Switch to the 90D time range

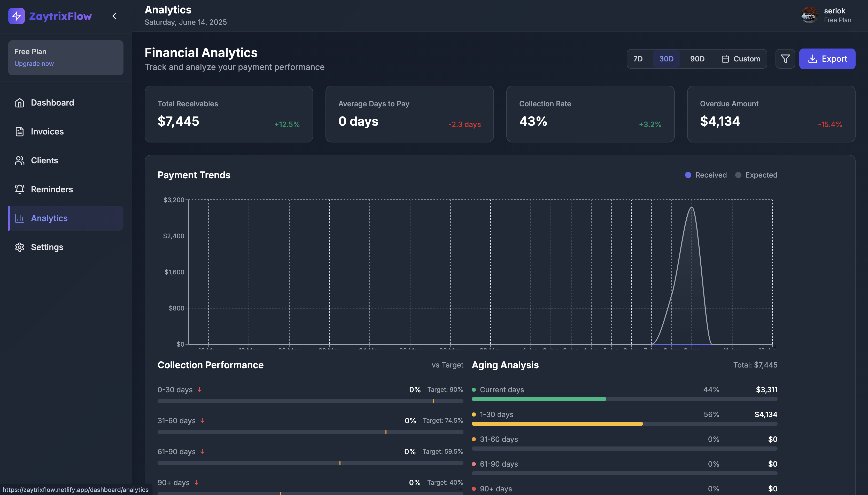tap(697, 59)
